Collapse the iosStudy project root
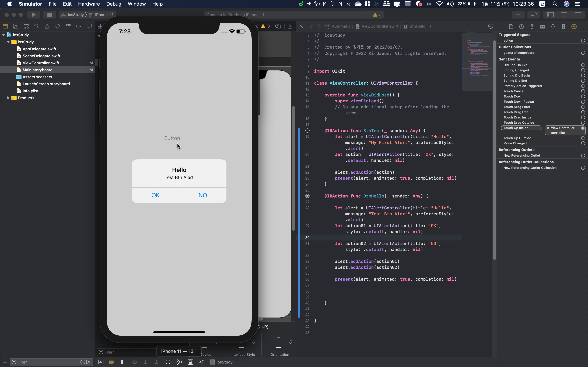 tap(4, 35)
